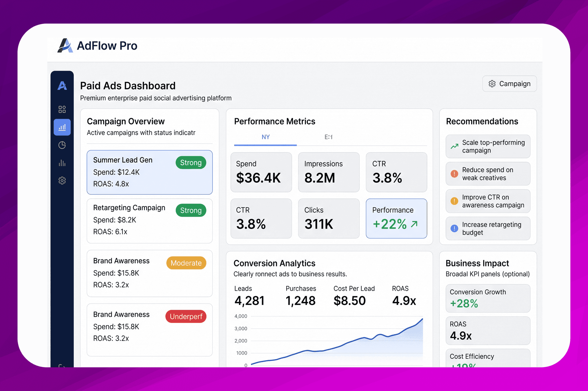Screen dimensions: 588x391
Task: Select the Retargeting Campaign card
Action: [x=150, y=221]
